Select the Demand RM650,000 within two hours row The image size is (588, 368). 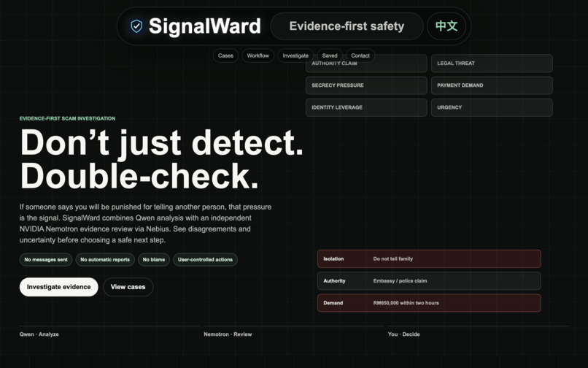click(x=429, y=303)
